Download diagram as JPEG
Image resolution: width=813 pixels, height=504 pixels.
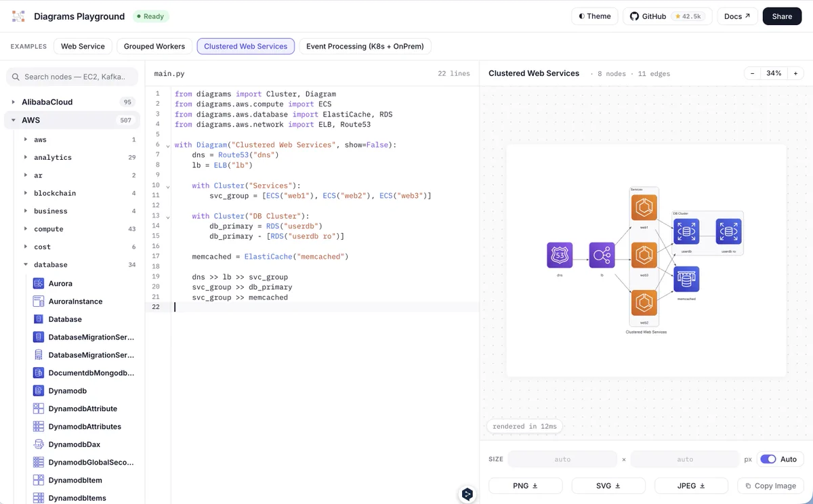(691, 486)
